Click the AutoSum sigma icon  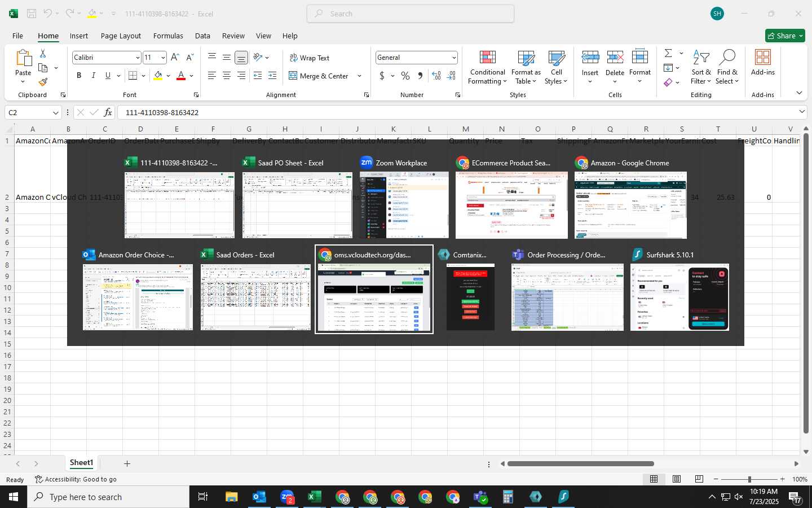[x=668, y=53]
